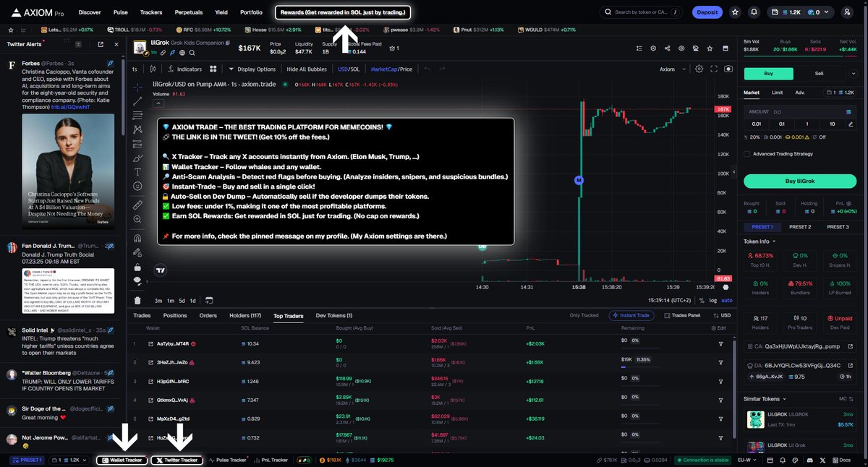
Task: Open the Limit order tab
Action: tap(777, 93)
